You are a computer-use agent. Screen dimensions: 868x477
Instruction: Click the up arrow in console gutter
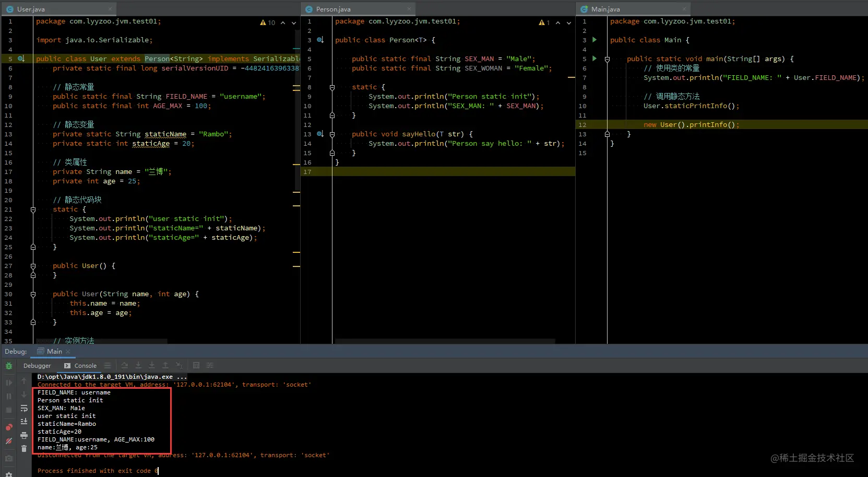point(23,381)
